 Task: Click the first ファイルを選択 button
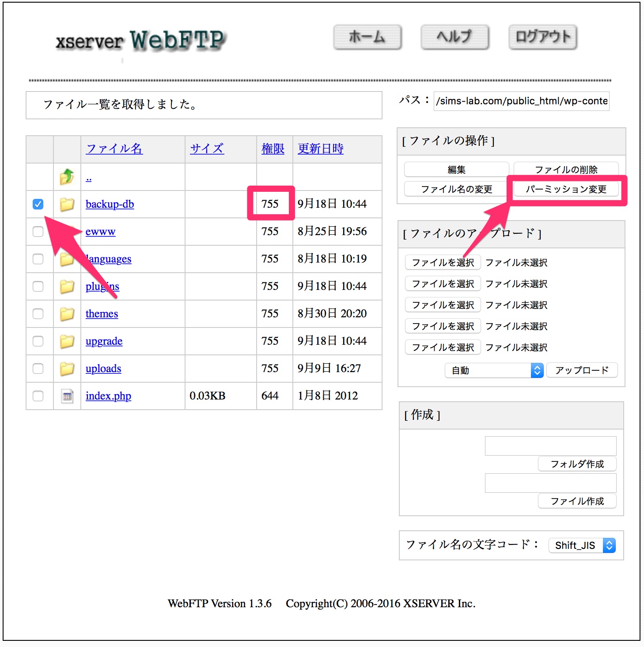click(x=443, y=263)
